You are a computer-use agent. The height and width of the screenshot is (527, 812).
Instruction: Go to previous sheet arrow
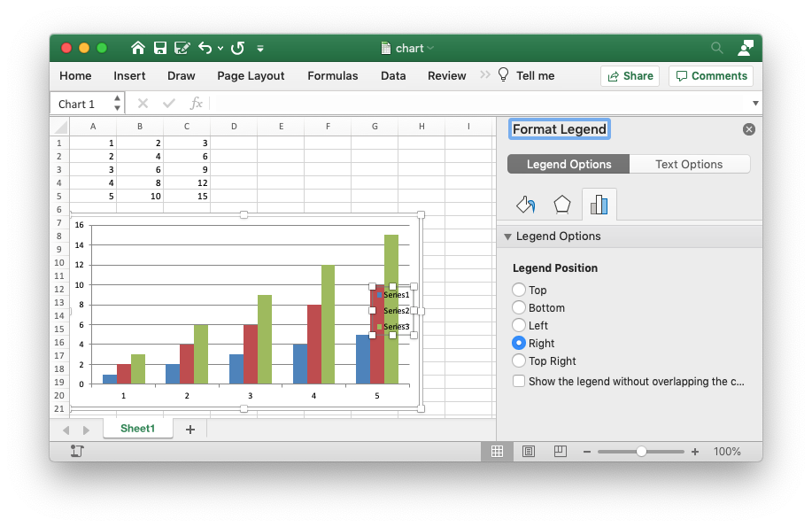(x=66, y=430)
